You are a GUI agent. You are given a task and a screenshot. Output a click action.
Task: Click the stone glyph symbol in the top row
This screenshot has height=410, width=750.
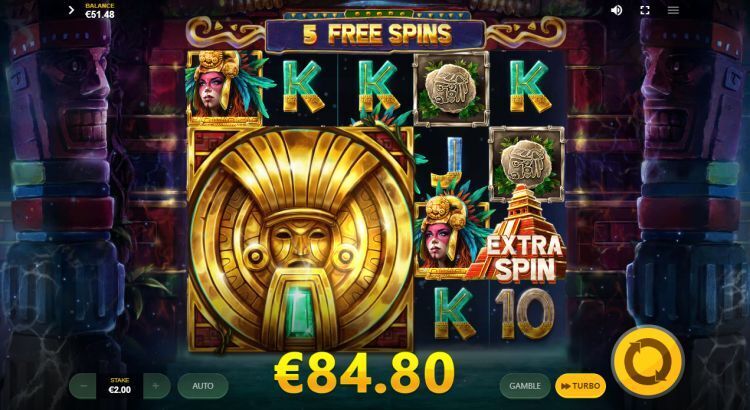pyautogui.click(x=451, y=89)
